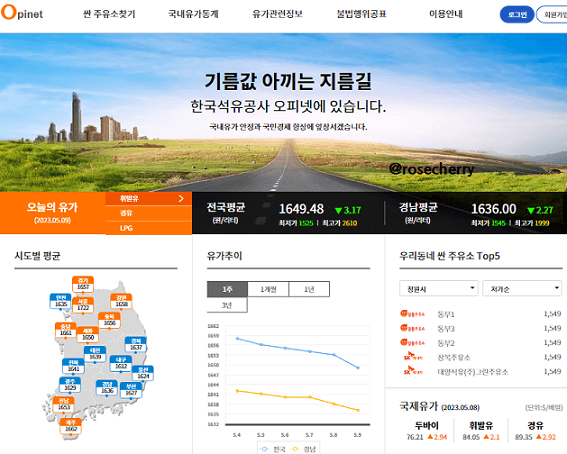
Task: Open the 상복주유소 station link
Action: click(454, 357)
